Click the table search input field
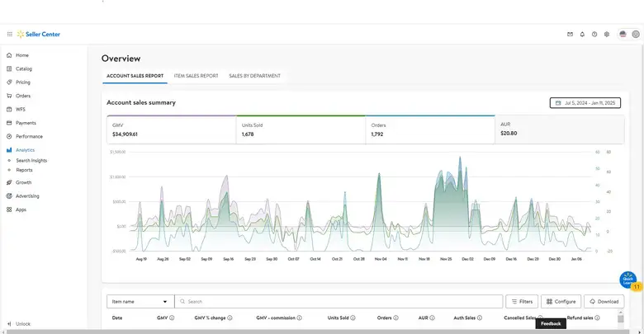The image size is (644, 334). 339,302
